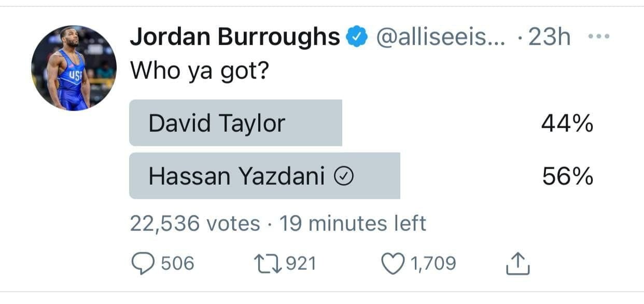Click the 22,536 votes text
644x304 pixels.
point(195,224)
